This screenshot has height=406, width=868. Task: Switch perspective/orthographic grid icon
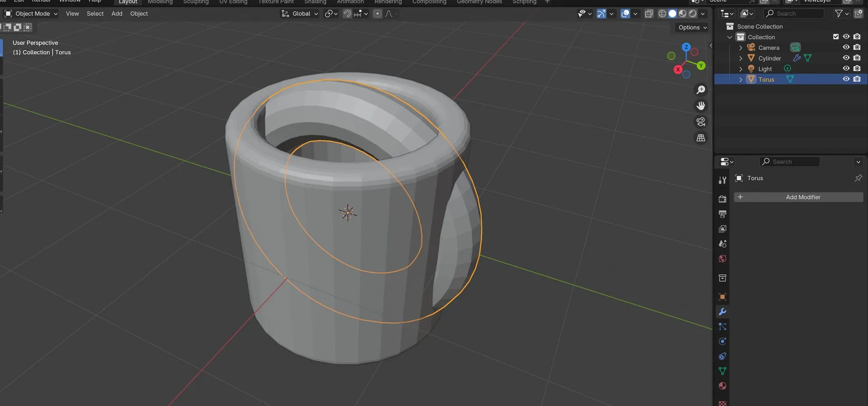point(701,138)
